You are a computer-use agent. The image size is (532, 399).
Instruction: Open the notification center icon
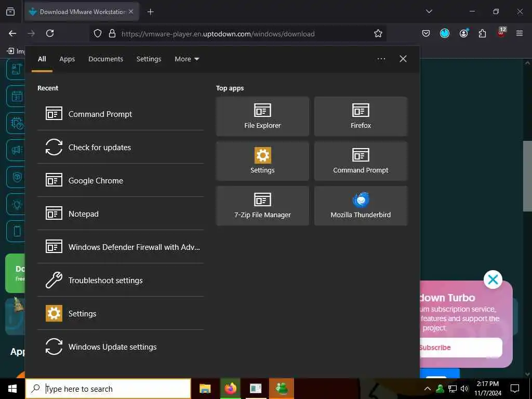point(515,389)
